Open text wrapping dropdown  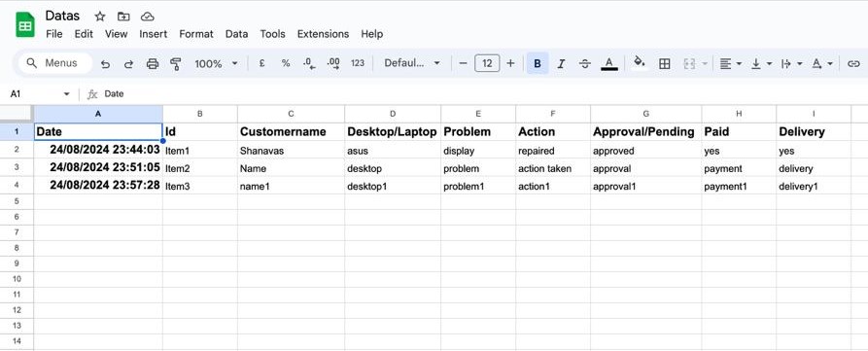click(x=791, y=63)
